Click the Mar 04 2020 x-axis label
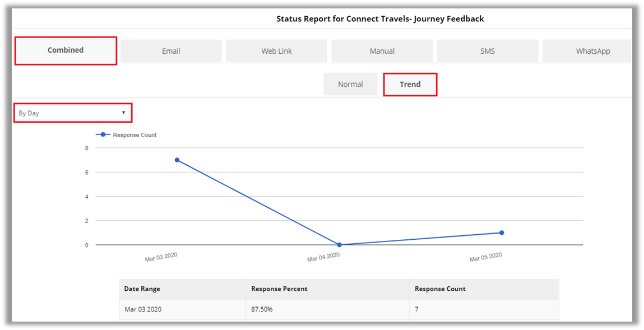This screenshot has height=330, width=644. (323, 257)
